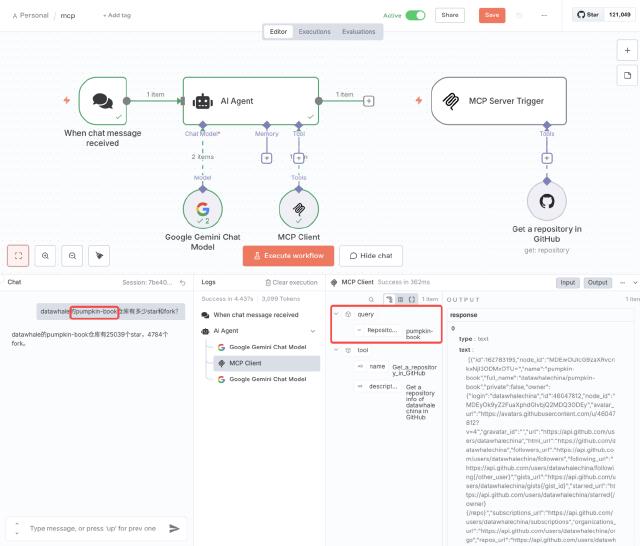Switch output view to JSON braces mode
Image resolution: width=640 pixels, height=546 pixels.
point(411,299)
